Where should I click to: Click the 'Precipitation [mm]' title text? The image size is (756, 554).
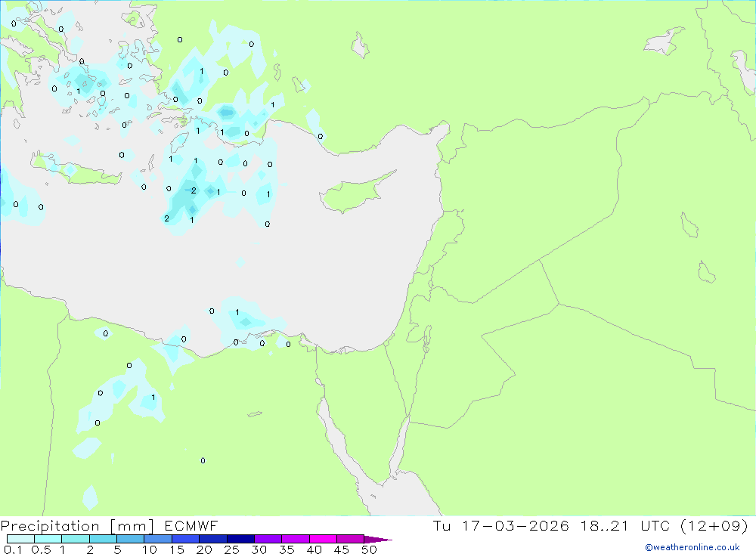coord(77,526)
